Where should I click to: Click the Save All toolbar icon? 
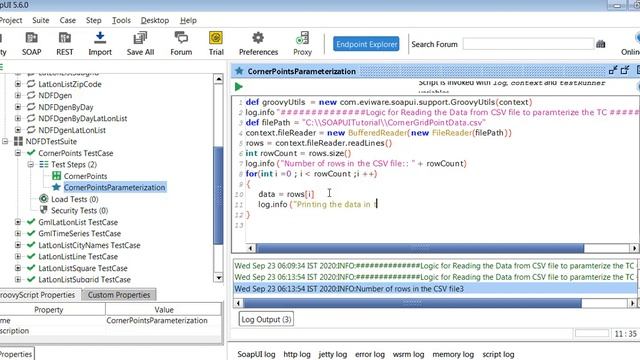point(140,38)
